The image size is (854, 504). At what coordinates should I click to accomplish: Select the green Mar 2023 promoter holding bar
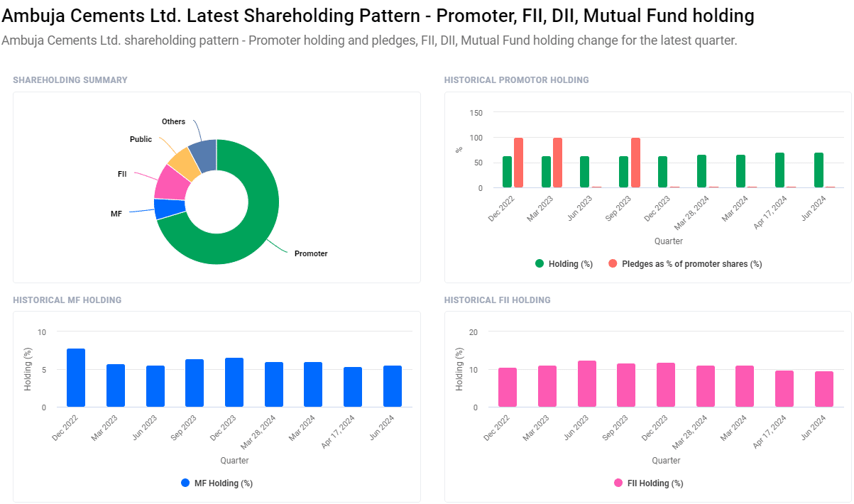tap(546, 172)
